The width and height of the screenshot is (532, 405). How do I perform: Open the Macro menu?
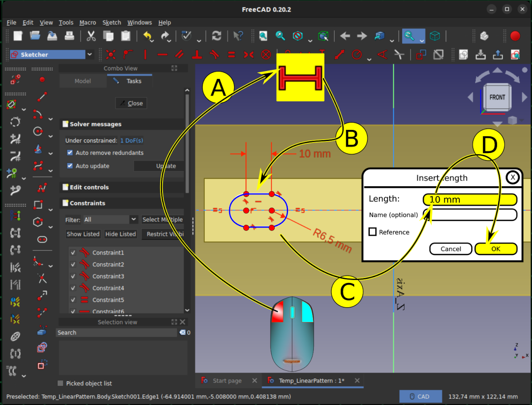pyautogui.click(x=88, y=22)
